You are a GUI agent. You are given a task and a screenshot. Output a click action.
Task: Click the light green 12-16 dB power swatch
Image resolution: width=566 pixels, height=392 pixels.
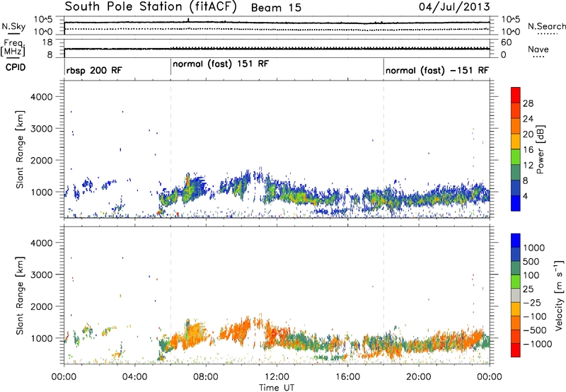point(516,157)
